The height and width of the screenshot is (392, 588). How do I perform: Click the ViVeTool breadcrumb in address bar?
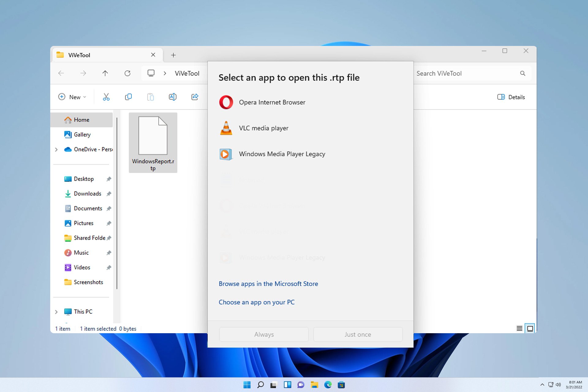click(187, 73)
